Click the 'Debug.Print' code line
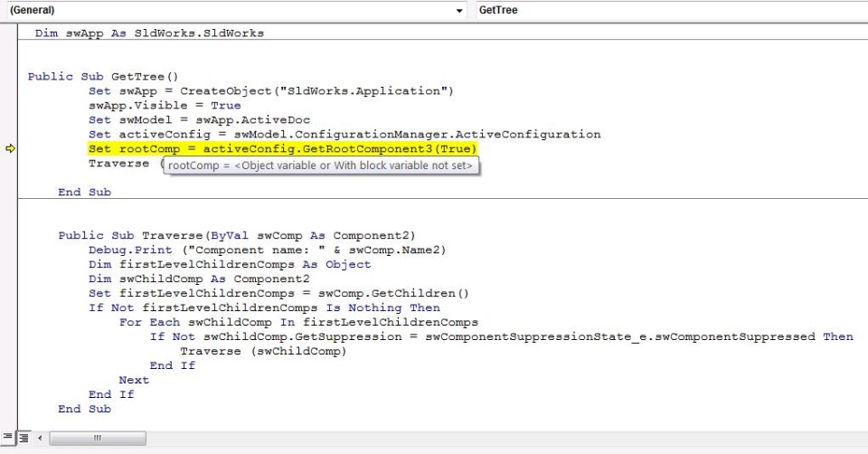Viewport: 868px width, 454px height. tap(268, 250)
